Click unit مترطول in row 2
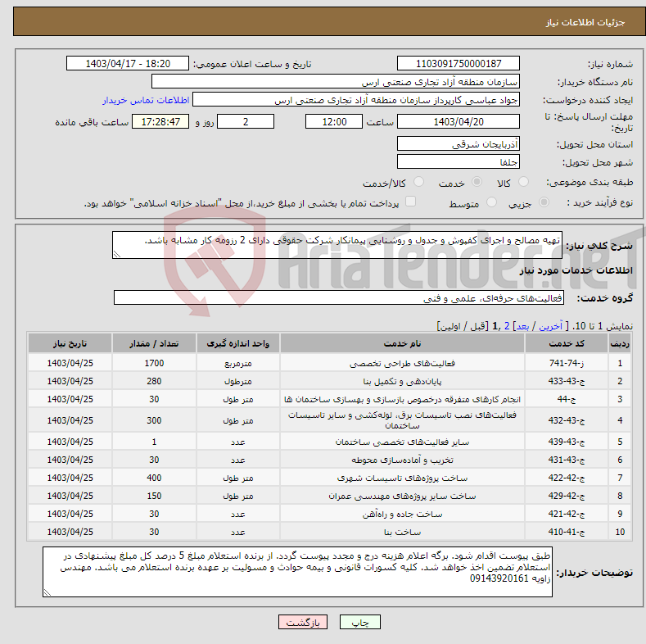 [x=238, y=382]
